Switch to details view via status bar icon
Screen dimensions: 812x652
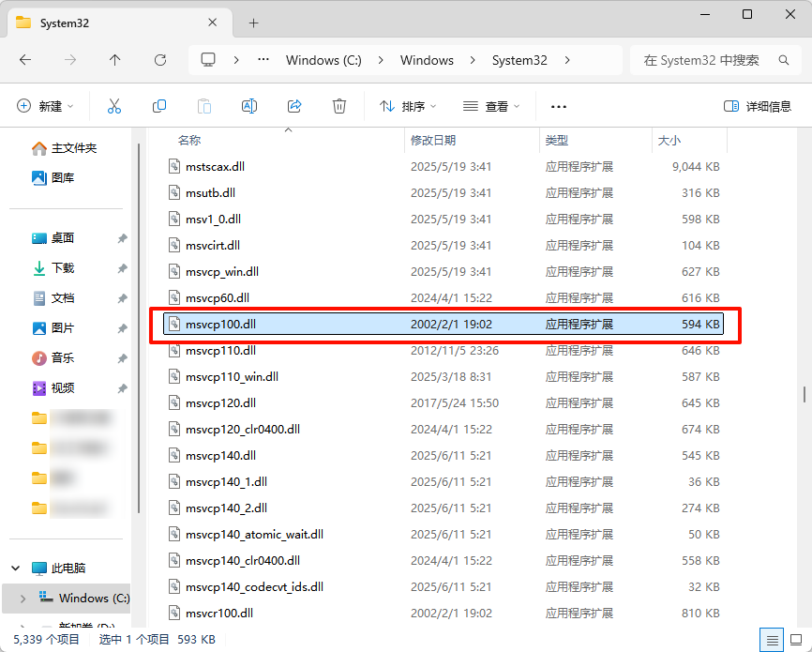coord(771,636)
